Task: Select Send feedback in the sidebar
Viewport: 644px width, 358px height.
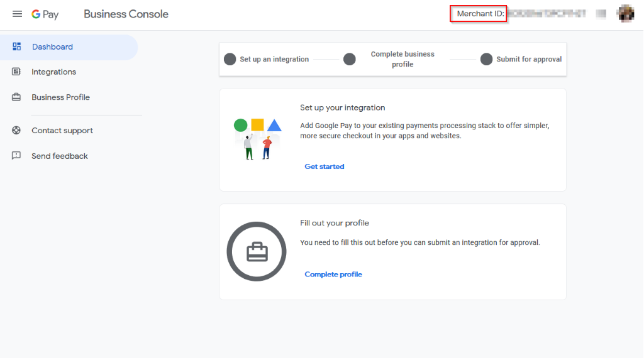Action: (60, 156)
